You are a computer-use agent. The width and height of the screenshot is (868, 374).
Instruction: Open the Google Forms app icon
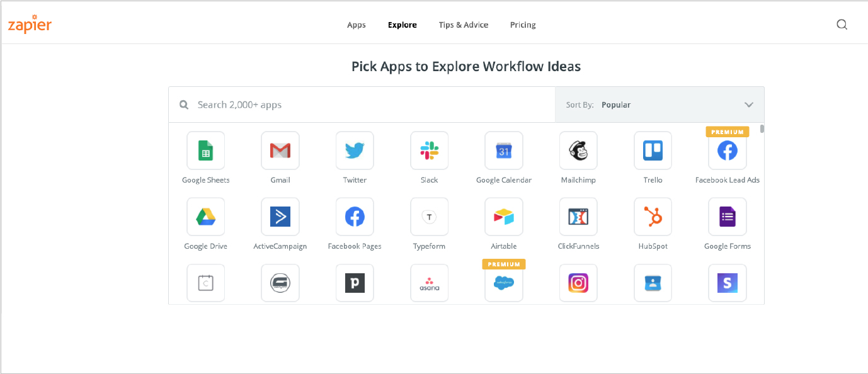728,217
